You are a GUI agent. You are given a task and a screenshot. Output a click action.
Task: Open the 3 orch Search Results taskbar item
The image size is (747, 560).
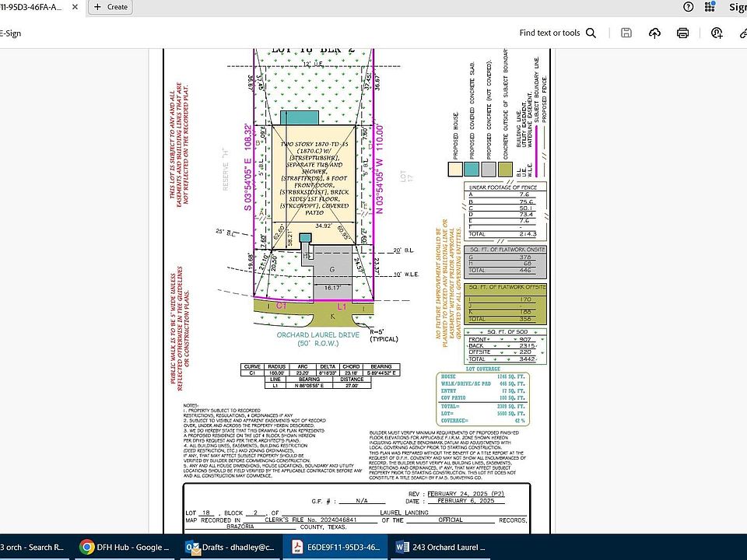coord(35,547)
